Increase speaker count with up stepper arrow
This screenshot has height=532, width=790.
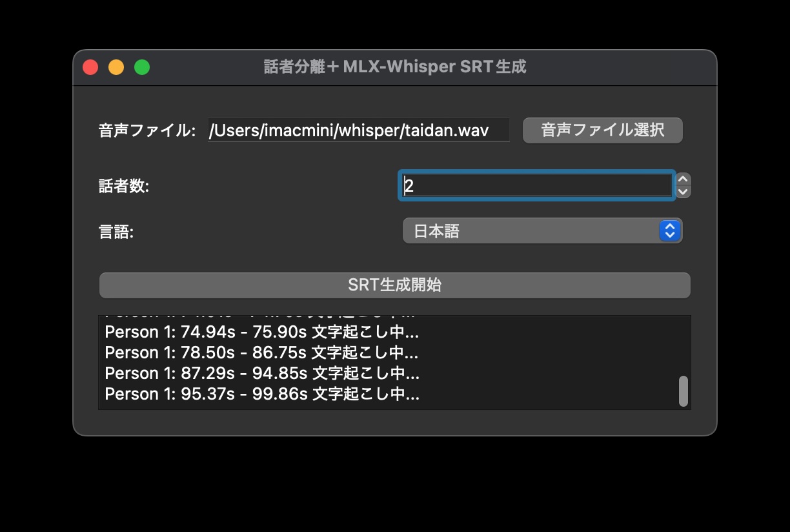[684, 180]
